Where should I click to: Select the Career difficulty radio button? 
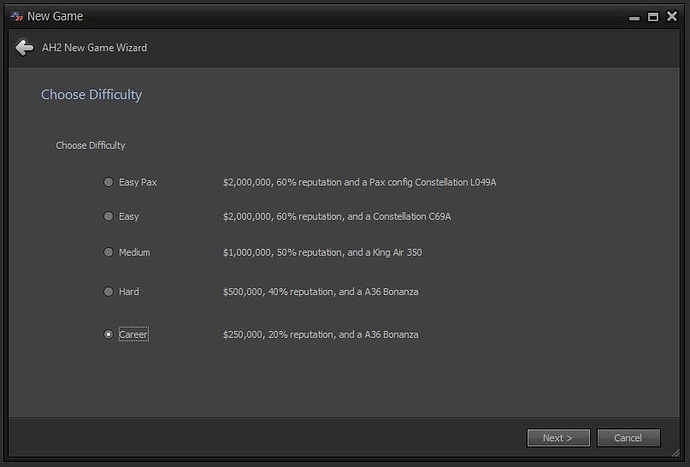click(109, 334)
